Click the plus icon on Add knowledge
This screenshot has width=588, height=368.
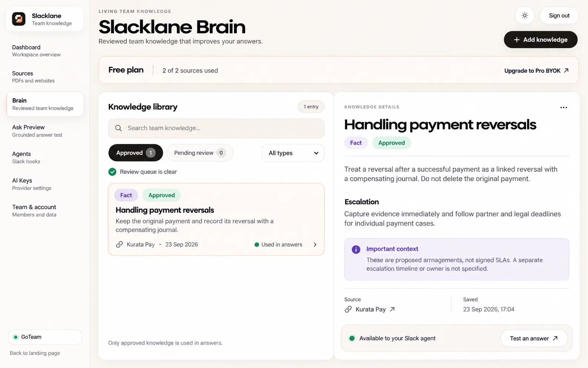click(516, 40)
